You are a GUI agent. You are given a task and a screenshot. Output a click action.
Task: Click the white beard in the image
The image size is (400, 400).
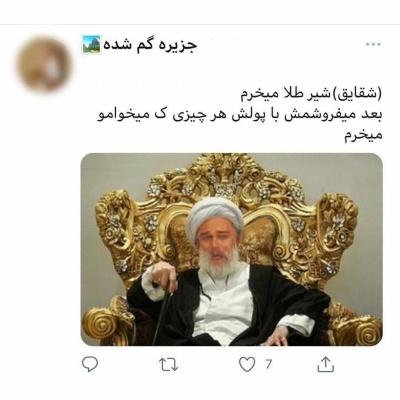220,262
